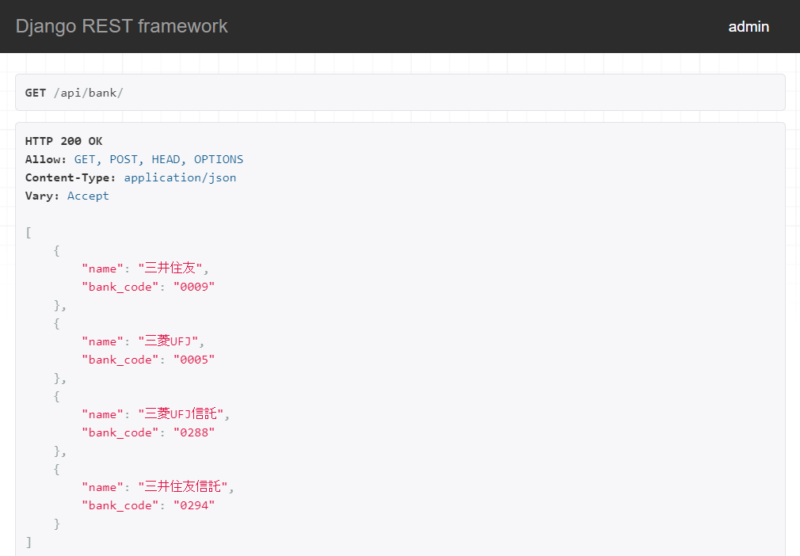The width and height of the screenshot is (800, 556).
Task: Click the Django REST framework brand link
Action: [121, 26]
